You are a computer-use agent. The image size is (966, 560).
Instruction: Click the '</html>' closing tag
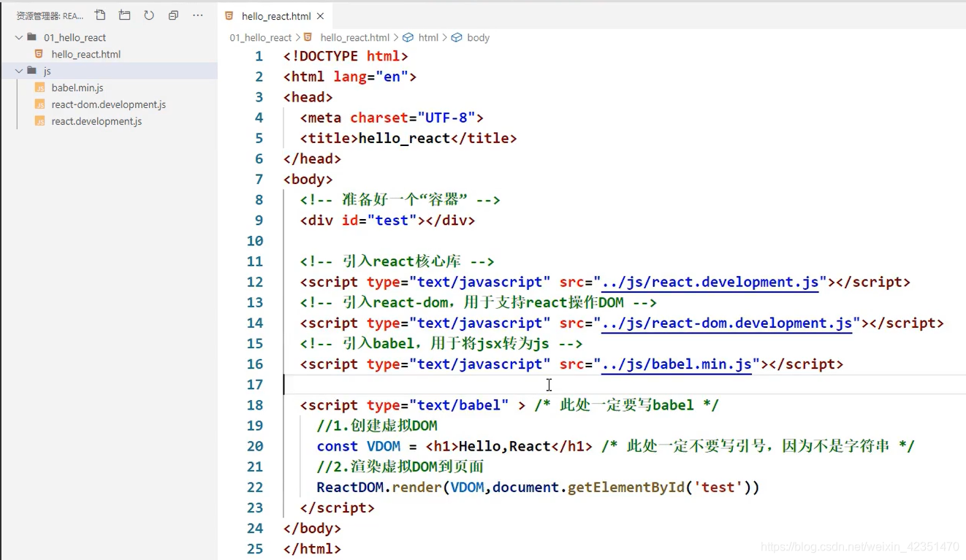pos(312,549)
